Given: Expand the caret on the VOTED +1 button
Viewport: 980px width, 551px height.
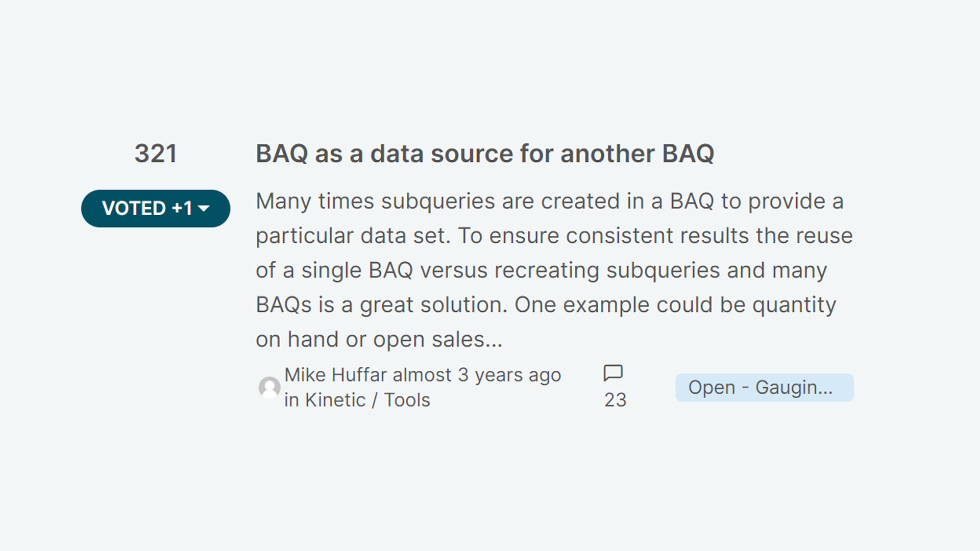Looking at the screenshot, I should 204,208.
